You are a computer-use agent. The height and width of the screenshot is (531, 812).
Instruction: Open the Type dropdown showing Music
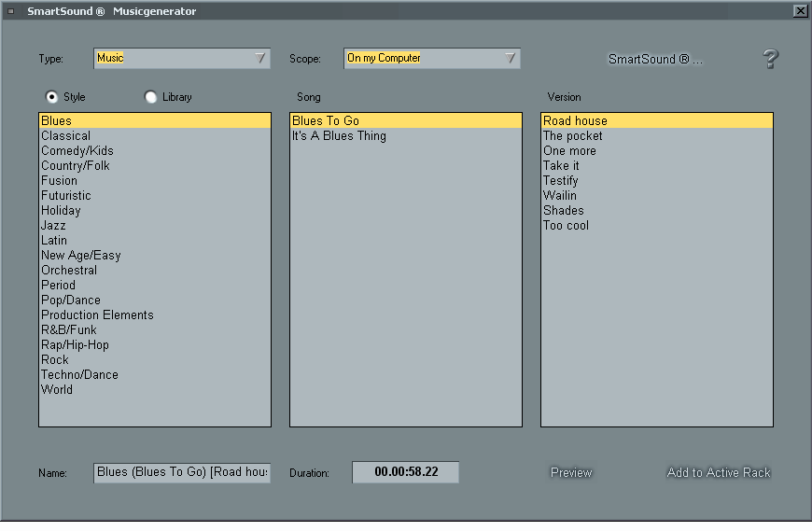point(182,58)
